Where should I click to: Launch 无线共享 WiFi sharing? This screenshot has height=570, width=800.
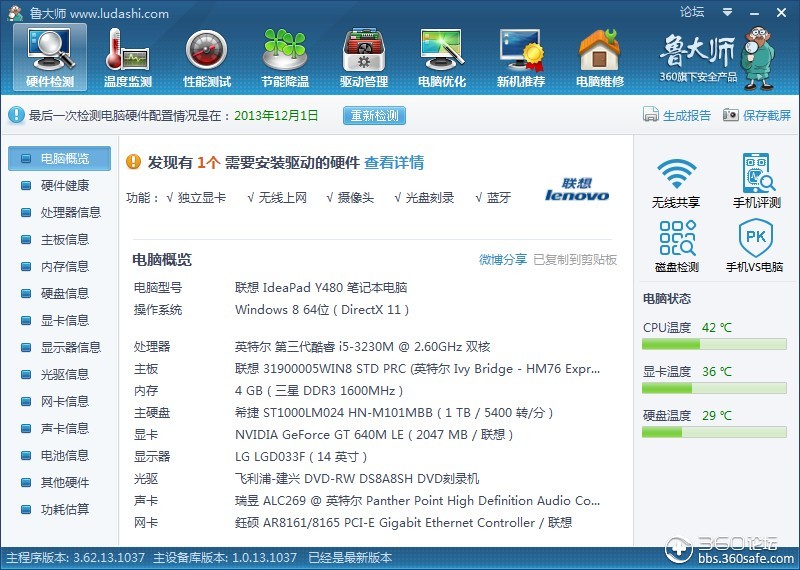(676, 182)
